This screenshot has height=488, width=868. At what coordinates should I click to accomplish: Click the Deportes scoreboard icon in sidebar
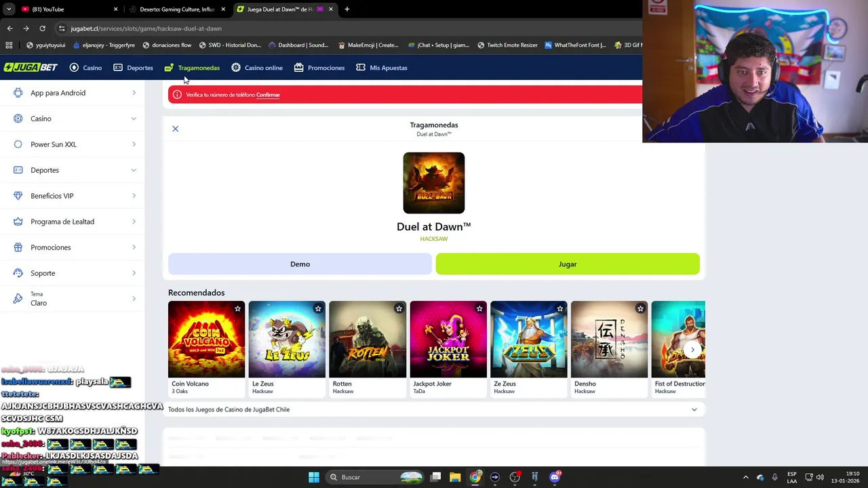pyautogui.click(x=18, y=170)
